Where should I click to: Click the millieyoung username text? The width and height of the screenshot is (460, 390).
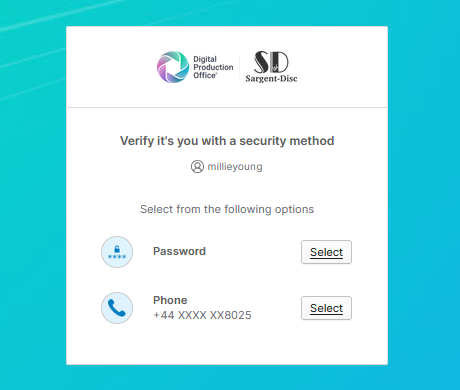click(x=235, y=166)
